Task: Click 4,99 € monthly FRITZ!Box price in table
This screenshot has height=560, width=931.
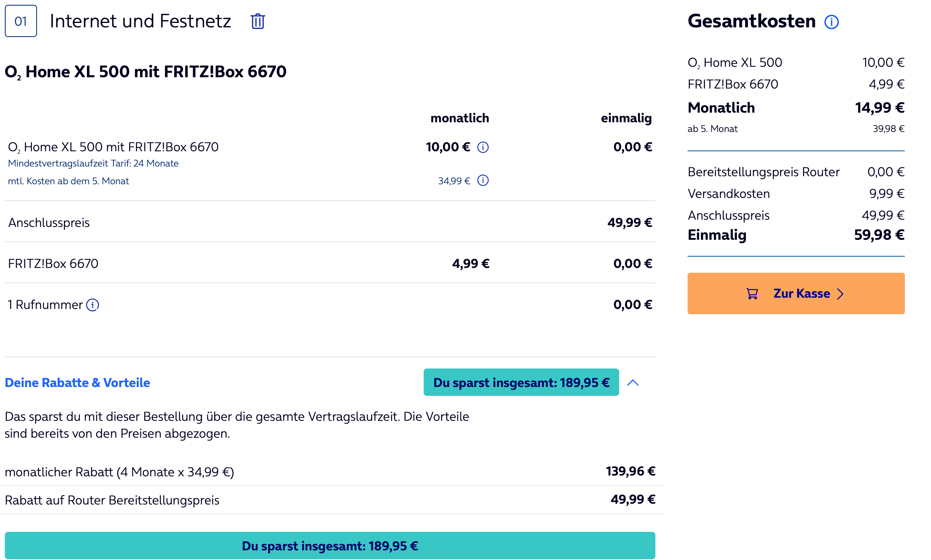Action: pos(471,264)
